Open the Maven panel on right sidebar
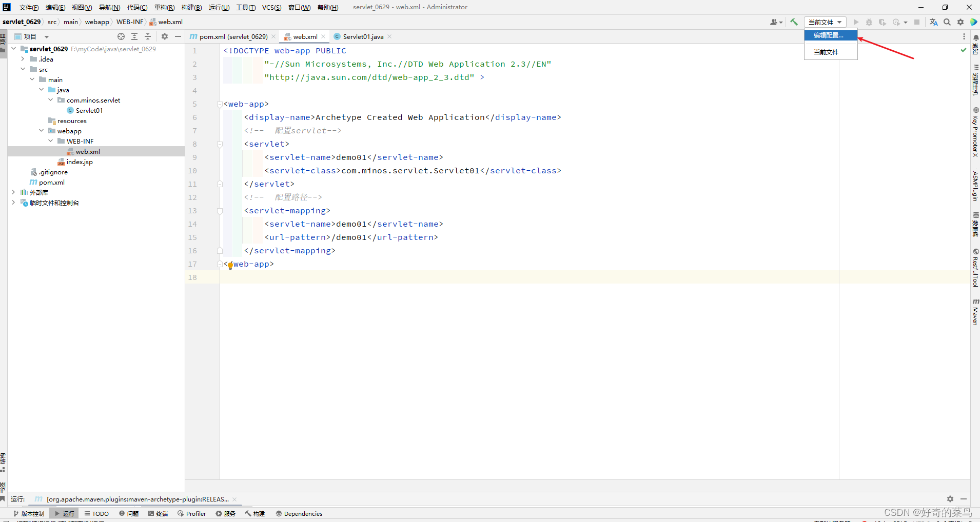This screenshot has height=522, width=980. [976, 313]
